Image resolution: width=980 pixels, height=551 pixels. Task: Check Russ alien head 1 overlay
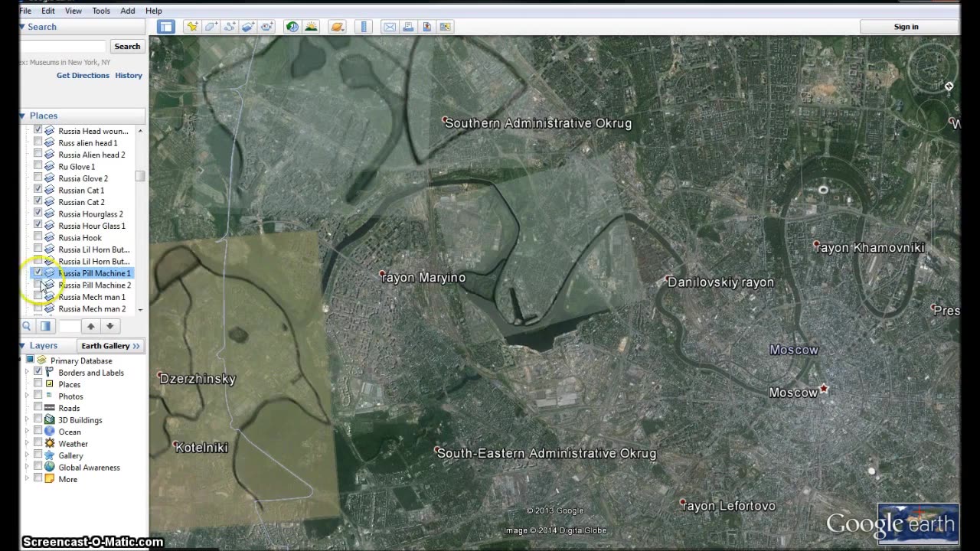coord(38,142)
